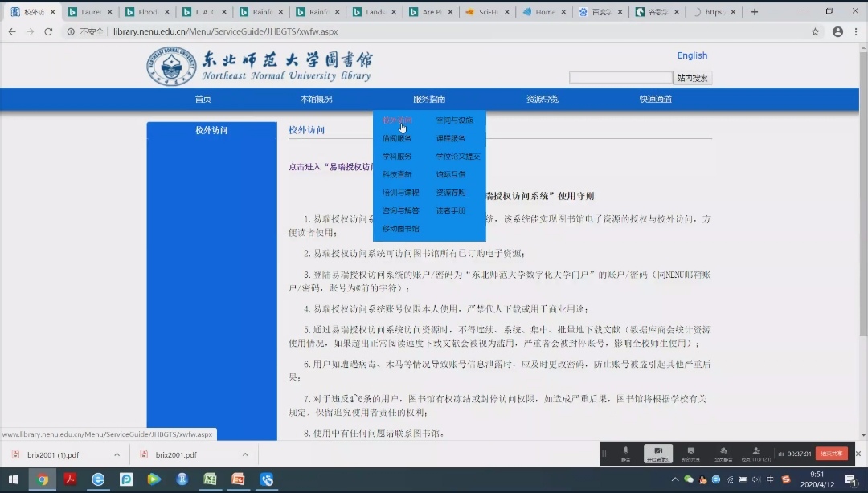Open the Chrome profile avatar icon
The image size is (868, 493).
point(837,31)
